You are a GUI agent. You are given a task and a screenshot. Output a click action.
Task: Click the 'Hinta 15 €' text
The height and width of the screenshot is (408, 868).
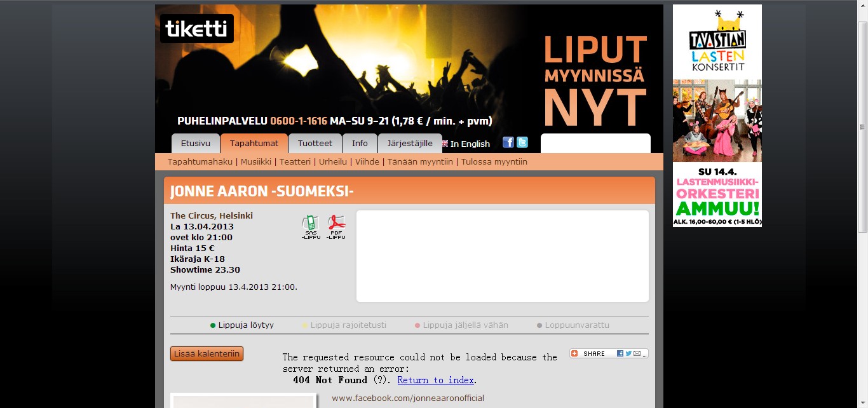click(x=193, y=248)
